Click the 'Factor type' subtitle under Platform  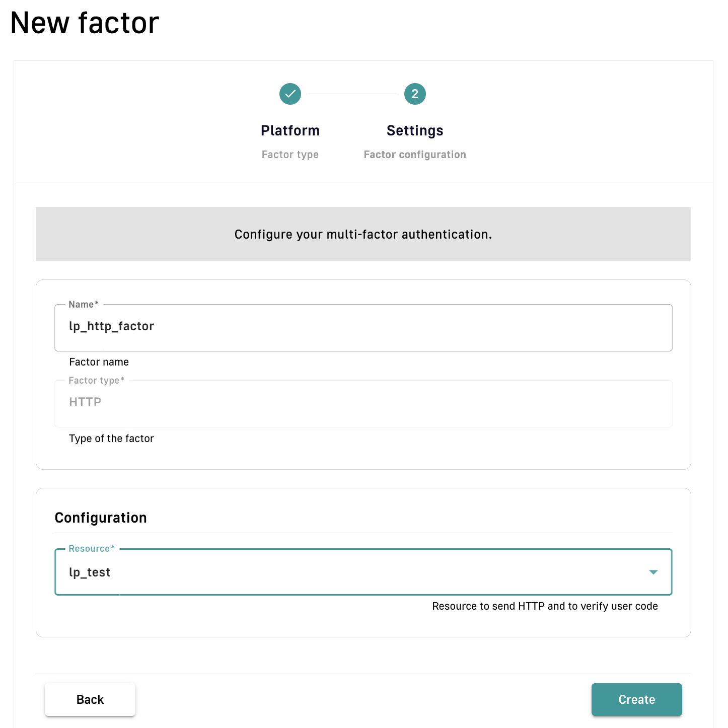(x=290, y=155)
